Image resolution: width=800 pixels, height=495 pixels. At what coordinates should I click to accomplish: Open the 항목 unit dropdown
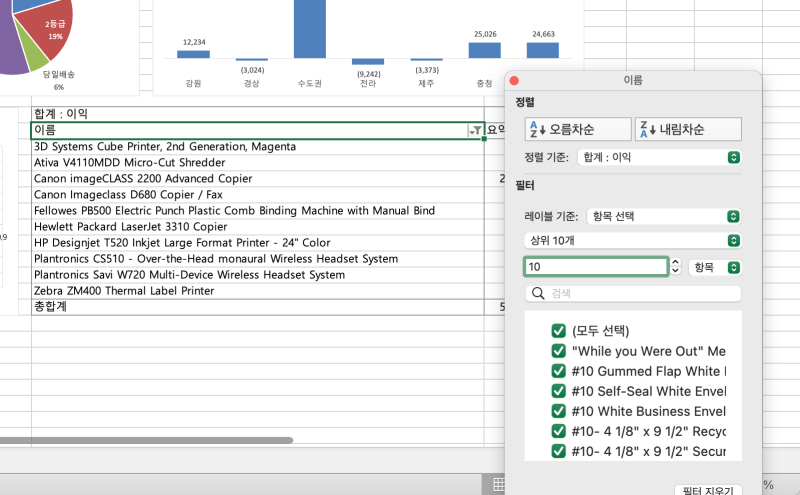[715, 267]
